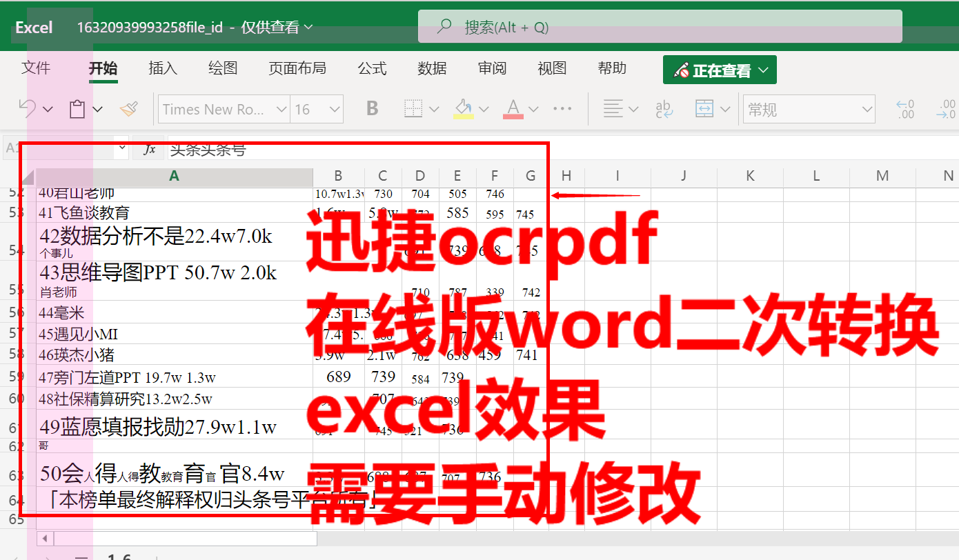Switch to the 公式 tab
Viewport: 959px width, 560px height.
click(372, 68)
